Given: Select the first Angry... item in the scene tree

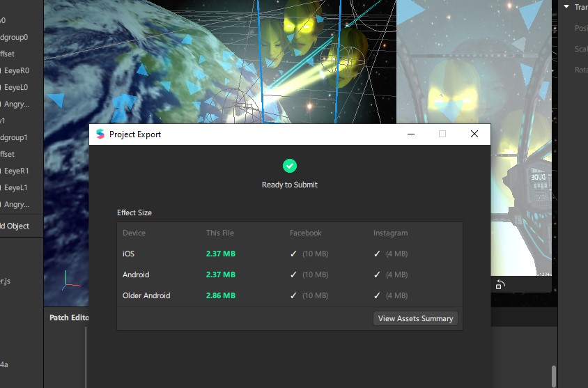Looking at the screenshot, I should click(x=17, y=104).
